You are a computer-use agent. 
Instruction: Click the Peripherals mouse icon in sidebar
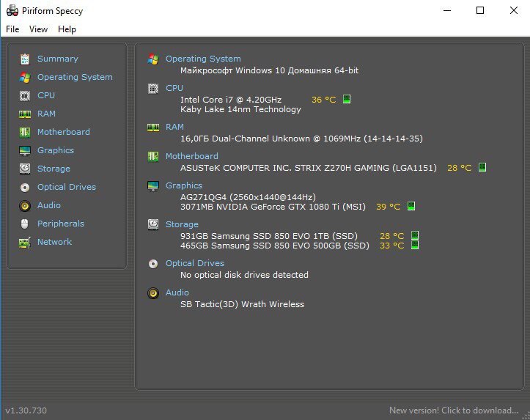pos(25,224)
